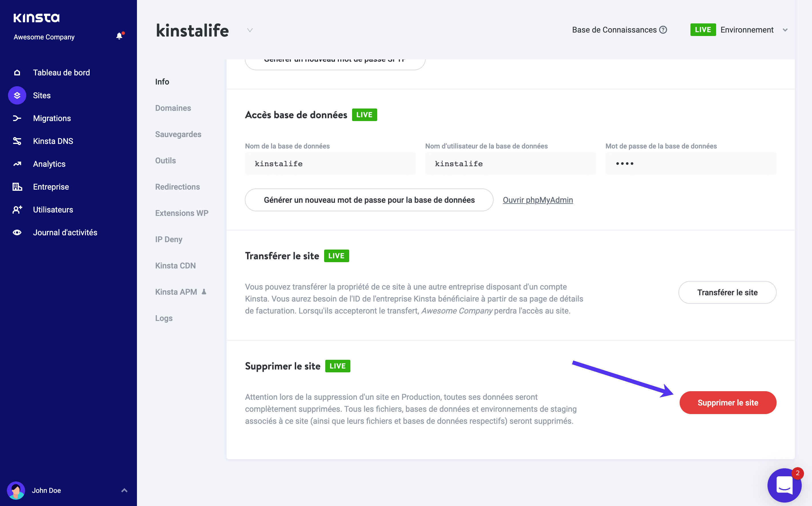
Task: Open Analytics in the sidebar
Action: 49,164
